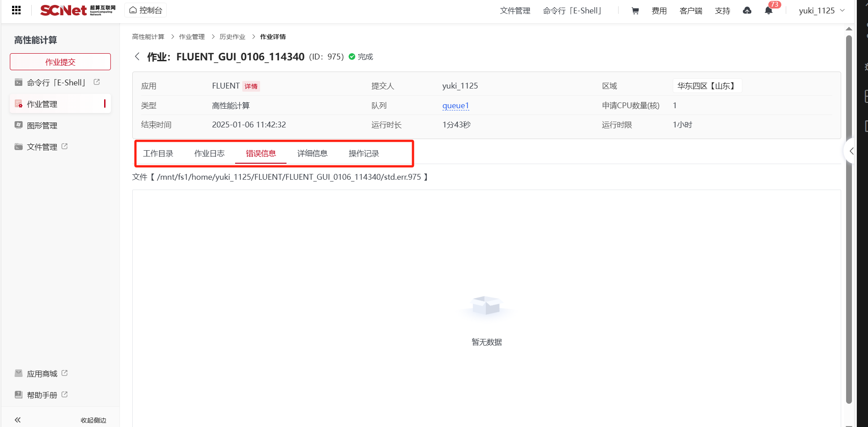The image size is (868, 427).
Task: Open the queue1 link
Action: 455,106
